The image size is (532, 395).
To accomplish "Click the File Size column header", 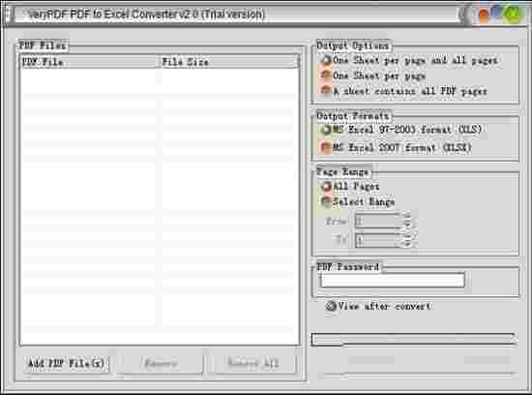I will [x=229, y=62].
